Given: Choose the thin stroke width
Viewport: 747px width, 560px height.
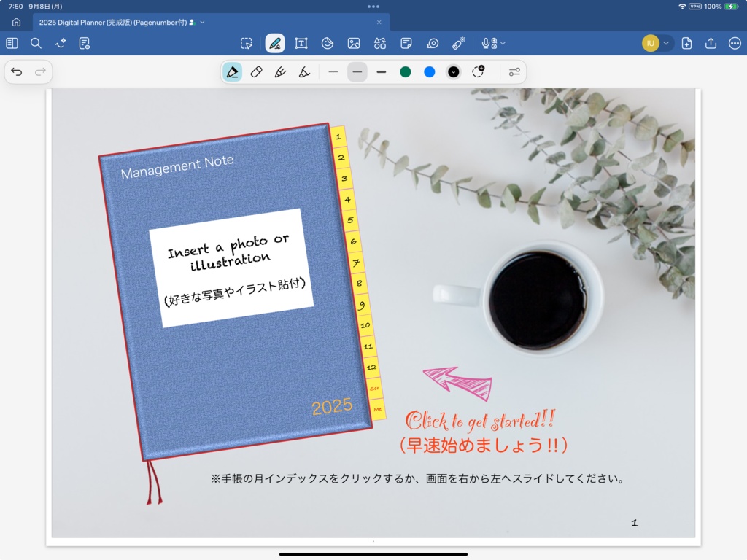Looking at the screenshot, I should click(333, 72).
